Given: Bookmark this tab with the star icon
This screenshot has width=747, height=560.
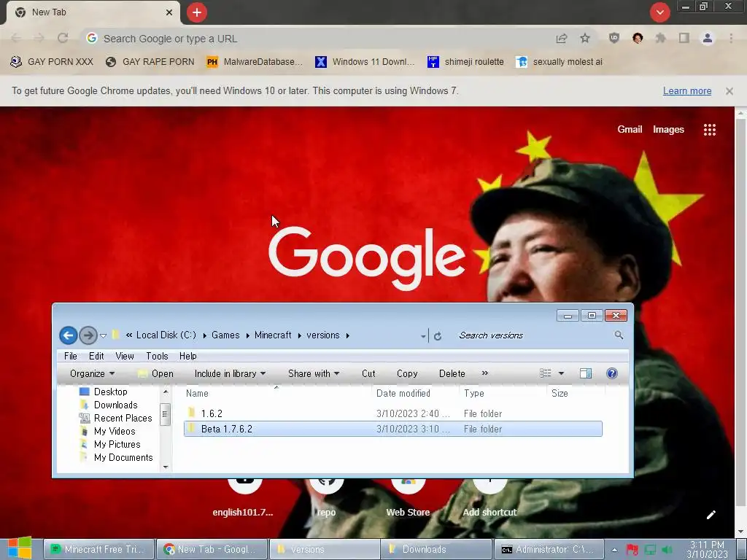Looking at the screenshot, I should pos(585,38).
